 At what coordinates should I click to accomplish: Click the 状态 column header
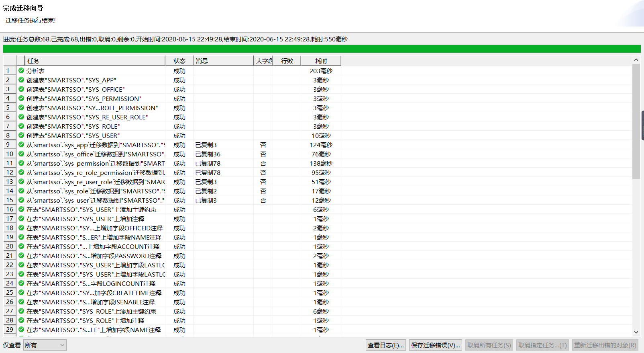click(x=179, y=61)
